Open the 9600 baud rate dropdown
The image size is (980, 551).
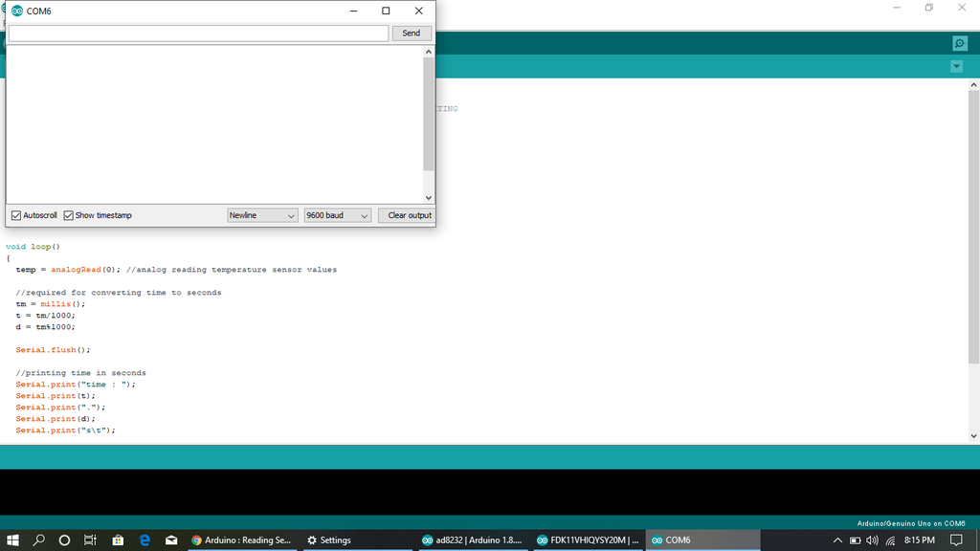click(337, 214)
